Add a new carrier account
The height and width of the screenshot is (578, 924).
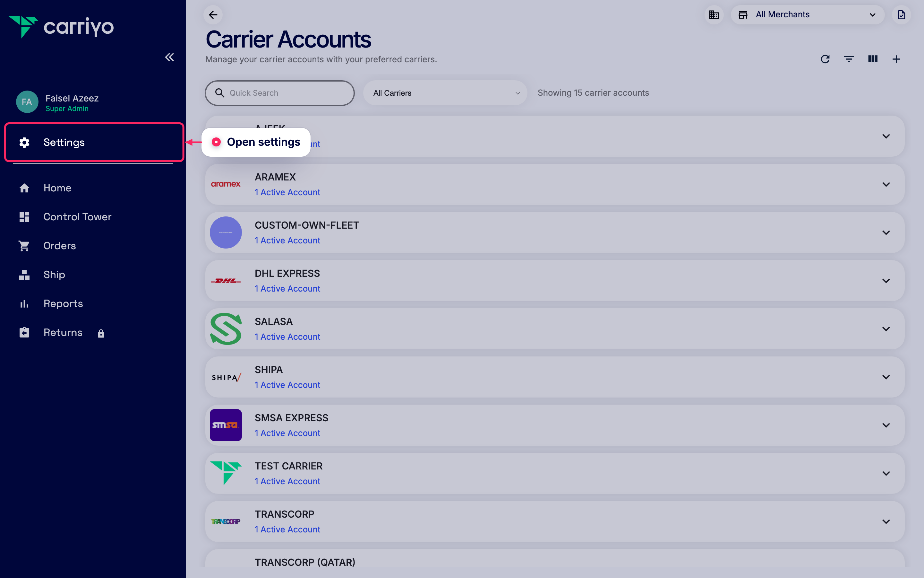tap(896, 59)
